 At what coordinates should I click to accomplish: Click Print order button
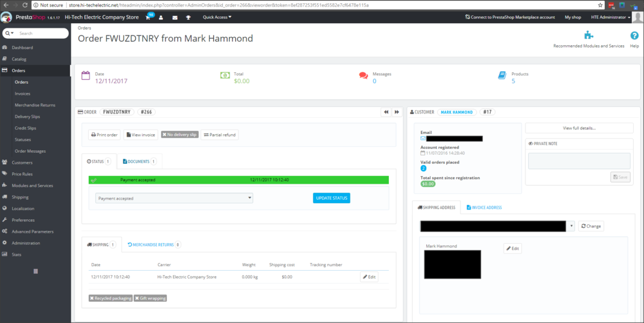click(104, 135)
